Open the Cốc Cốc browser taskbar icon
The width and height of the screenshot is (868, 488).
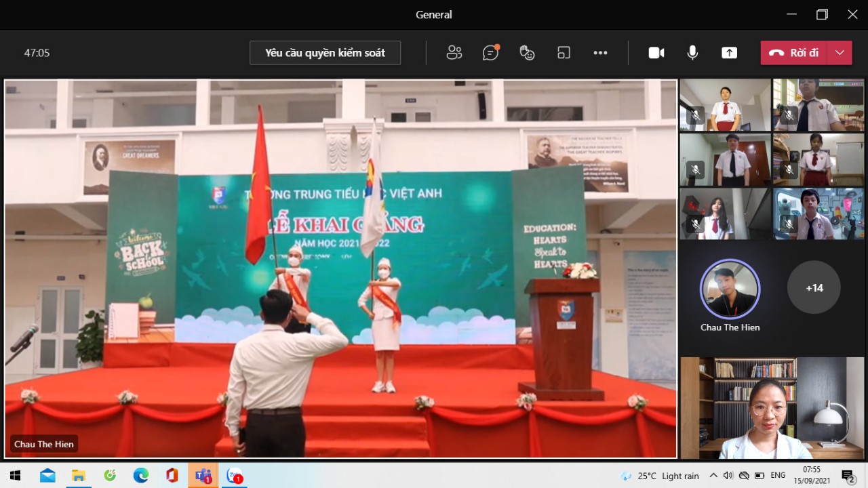pyautogui.click(x=110, y=476)
